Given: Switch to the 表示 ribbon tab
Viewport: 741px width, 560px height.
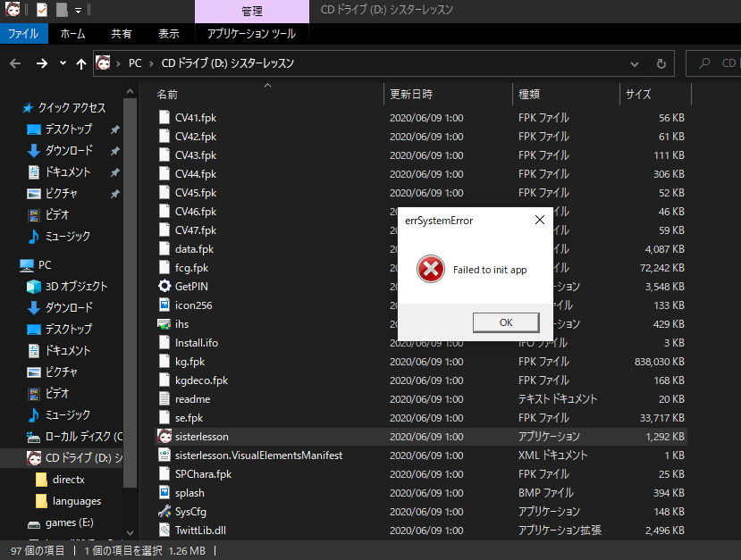Looking at the screenshot, I should [x=169, y=34].
